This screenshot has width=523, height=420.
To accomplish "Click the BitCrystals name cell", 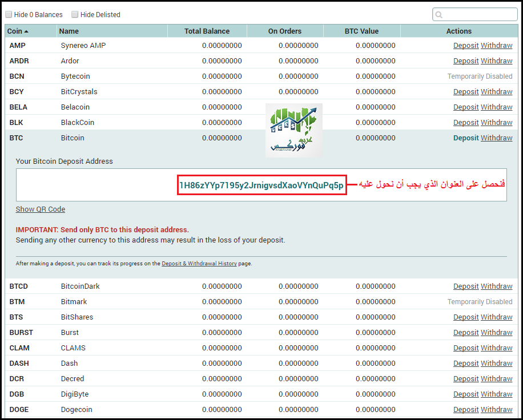I will point(79,92).
